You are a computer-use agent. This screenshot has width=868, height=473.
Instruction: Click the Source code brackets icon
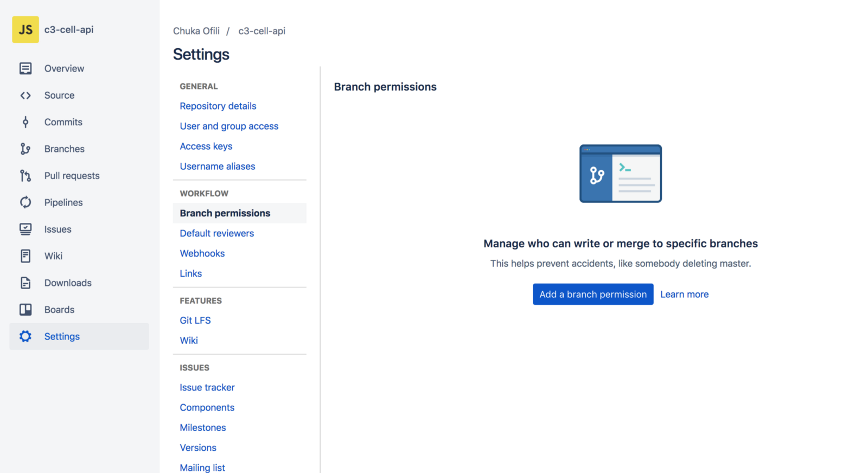point(25,95)
